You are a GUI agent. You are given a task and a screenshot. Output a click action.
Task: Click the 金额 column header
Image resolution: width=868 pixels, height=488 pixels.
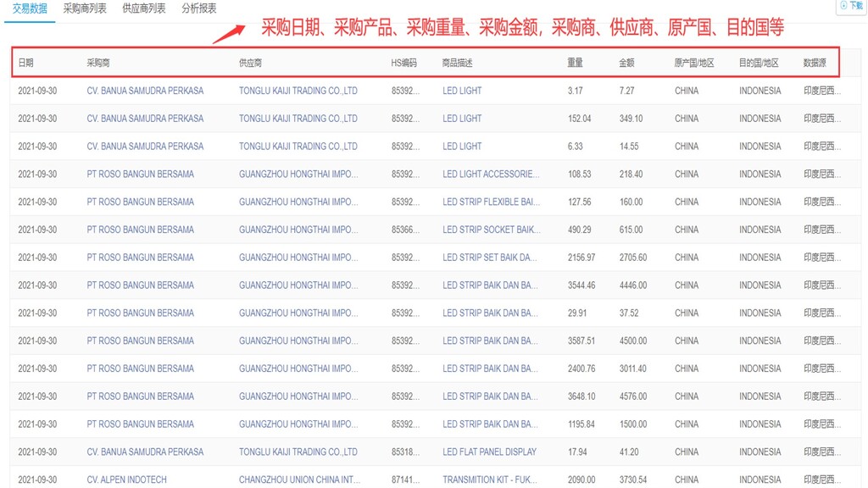pyautogui.click(x=626, y=63)
